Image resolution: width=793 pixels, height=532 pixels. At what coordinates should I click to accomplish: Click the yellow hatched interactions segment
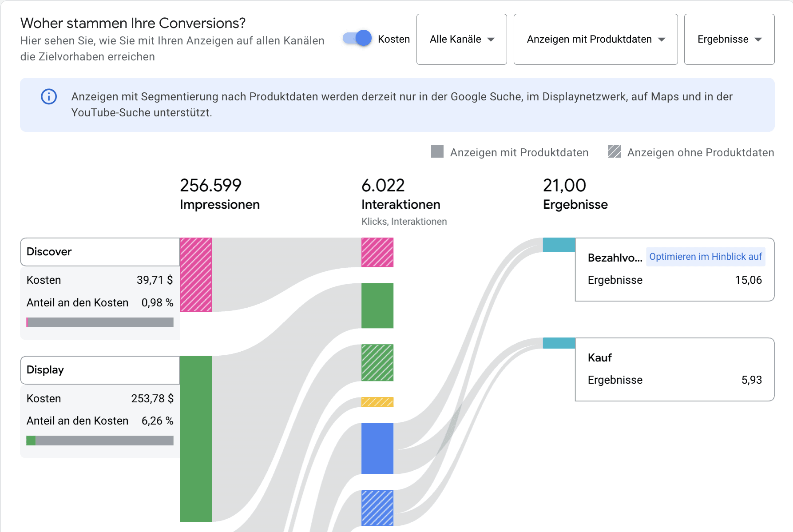377,402
